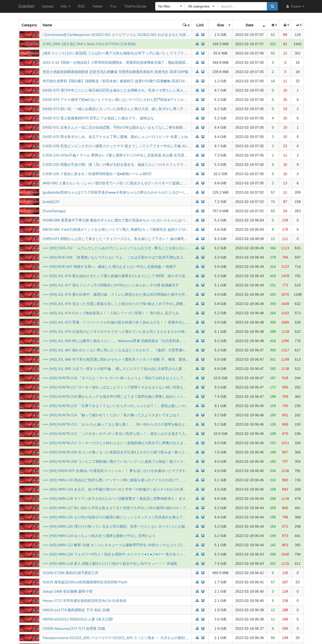The width and height of the screenshot is (322, 644).
Task: Click the Link column header
Action: click(200, 25)
